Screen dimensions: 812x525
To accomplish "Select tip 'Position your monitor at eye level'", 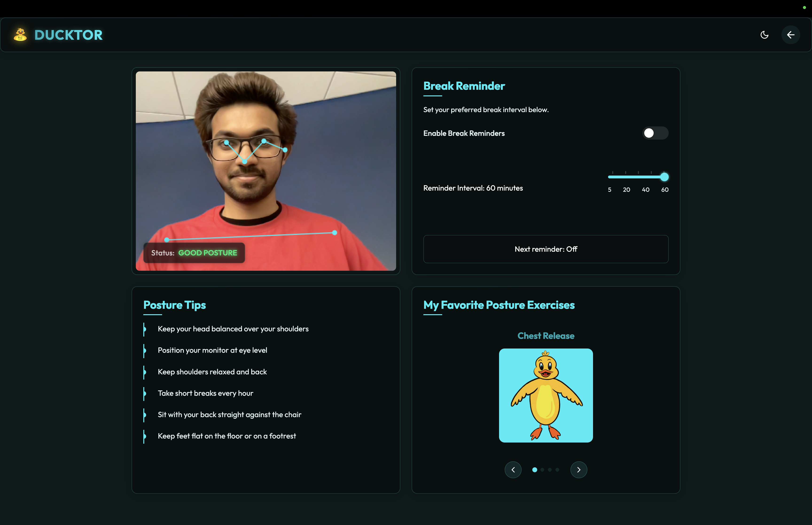I will (x=212, y=350).
